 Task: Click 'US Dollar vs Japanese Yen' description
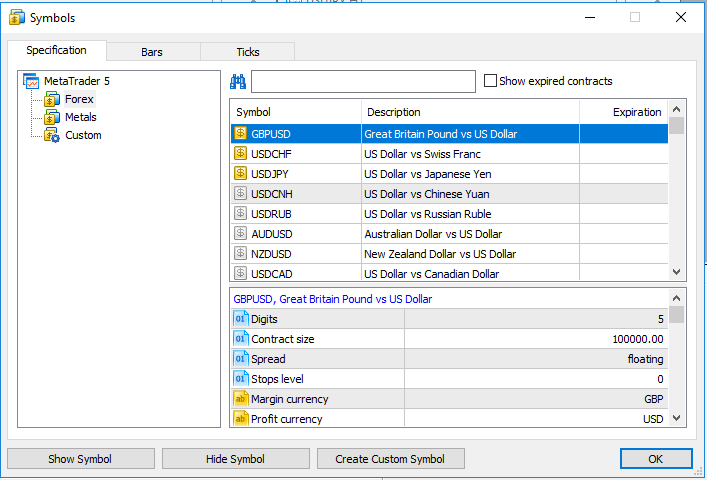tap(428, 174)
